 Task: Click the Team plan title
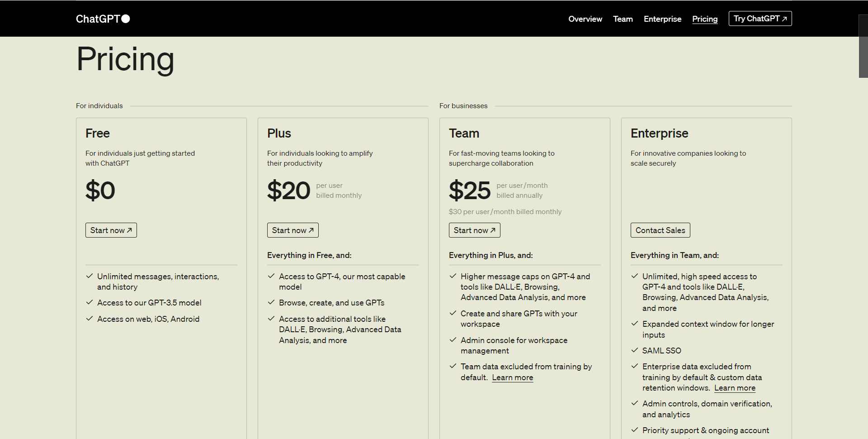pos(464,134)
